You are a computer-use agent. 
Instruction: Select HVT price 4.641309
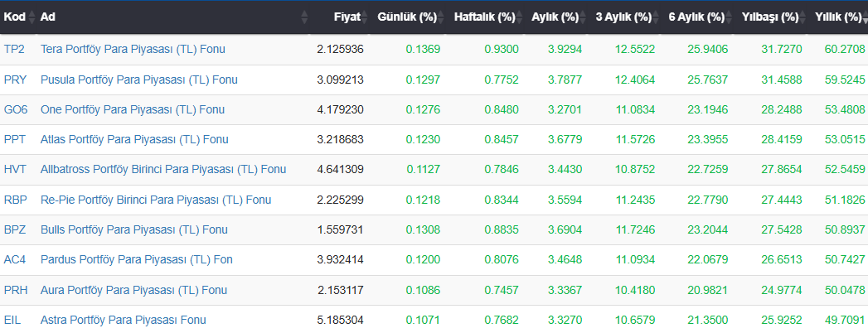point(341,169)
